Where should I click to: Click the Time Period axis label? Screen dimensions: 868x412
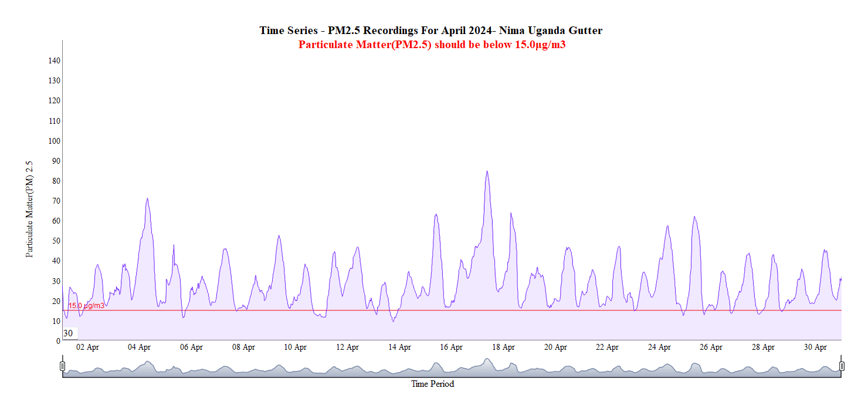coord(432,384)
